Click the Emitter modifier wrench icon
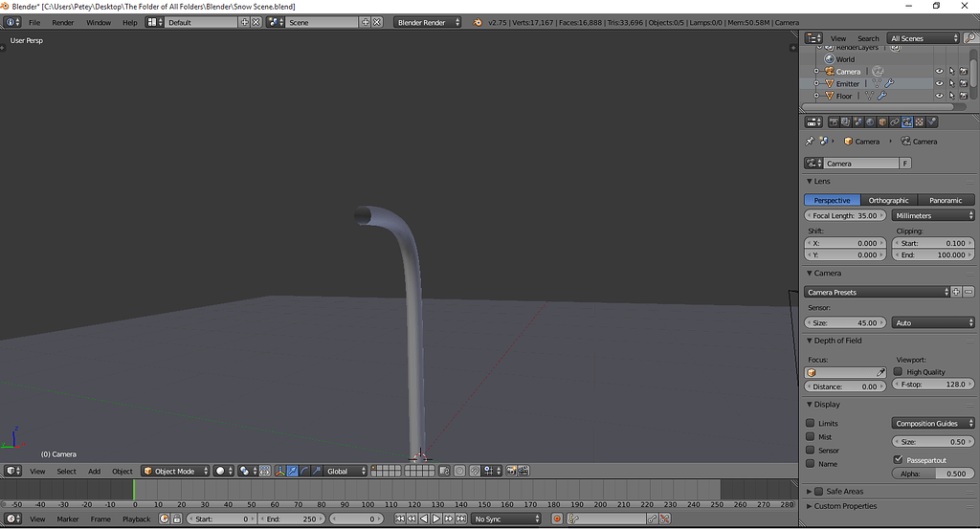Viewport: 980px width, 529px height. (x=889, y=83)
